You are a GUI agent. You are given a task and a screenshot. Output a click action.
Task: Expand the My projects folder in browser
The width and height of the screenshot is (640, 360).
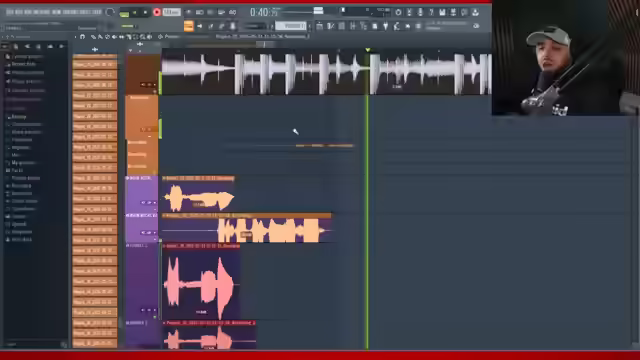coord(21,162)
